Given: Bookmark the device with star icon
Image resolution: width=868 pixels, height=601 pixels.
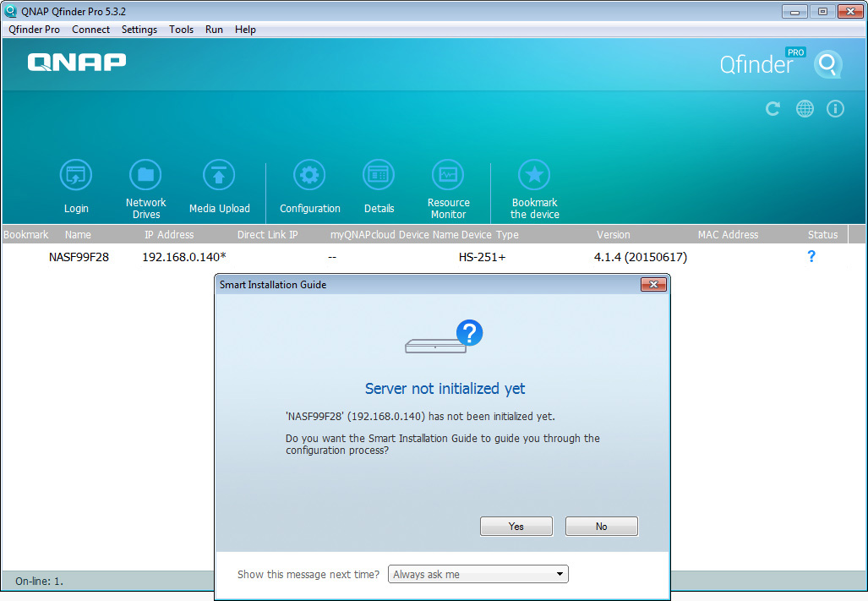Looking at the screenshot, I should click(534, 175).
